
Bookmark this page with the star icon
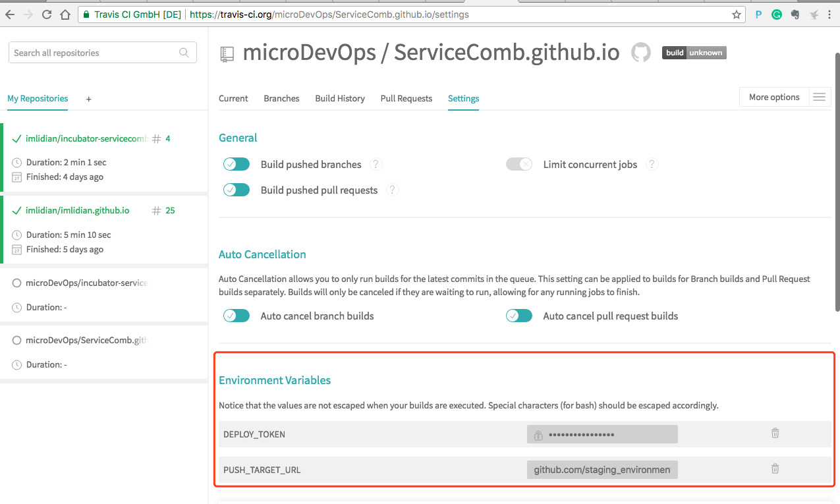coord(737,14)
